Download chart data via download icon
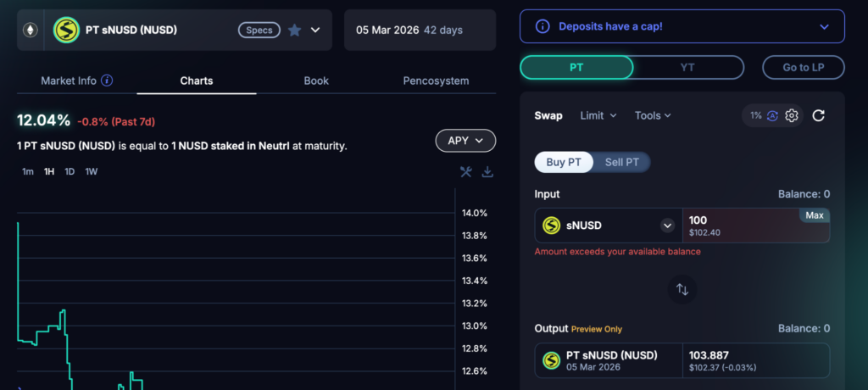This screenshot has width=868, height=390. point(487,172)
